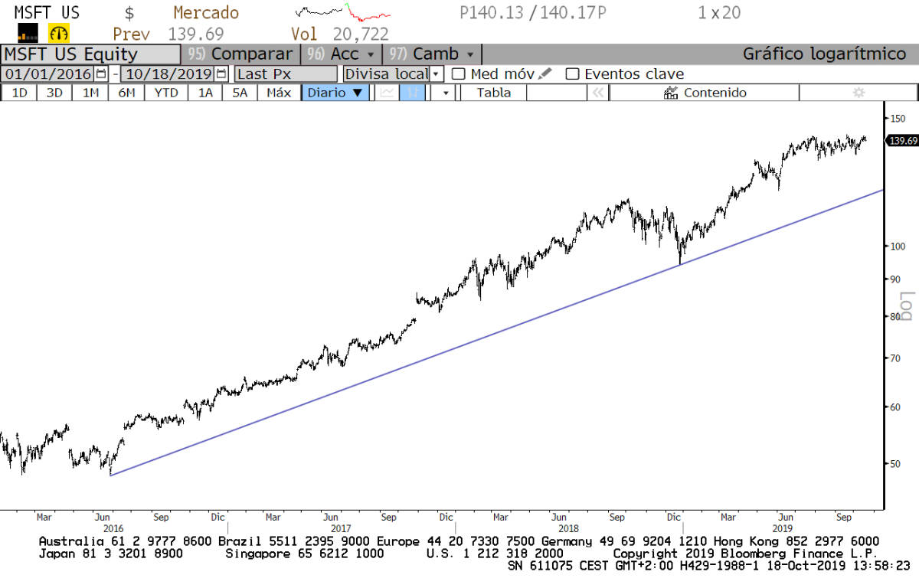919x588 pixels.
Task: Click the 95) Comparar button
Action: [240, 54]
